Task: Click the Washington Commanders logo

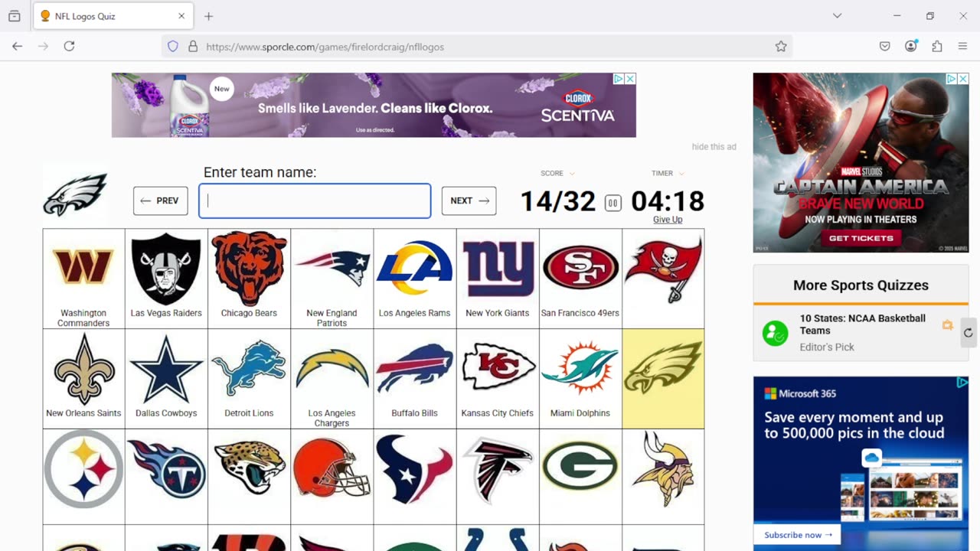Action: pos(83,267)
